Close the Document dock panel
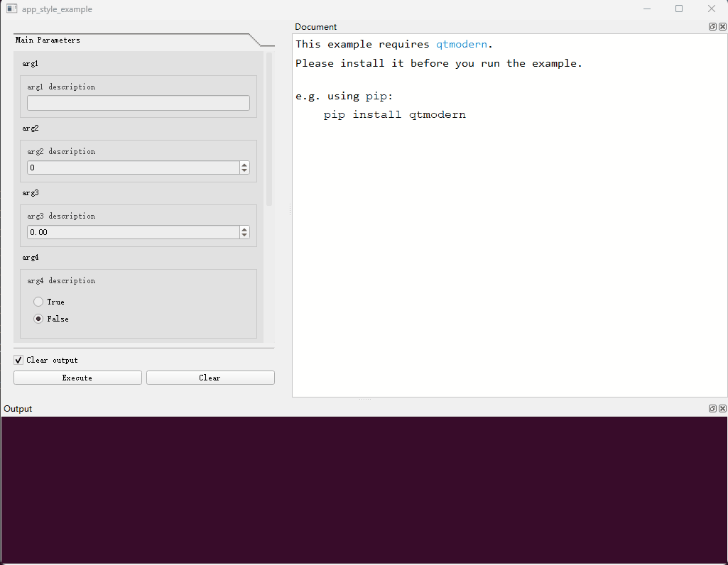 [722, 27]
